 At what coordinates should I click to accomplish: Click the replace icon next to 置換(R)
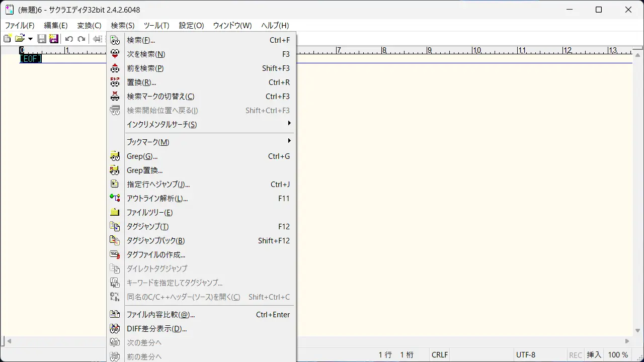coord(115,82)
